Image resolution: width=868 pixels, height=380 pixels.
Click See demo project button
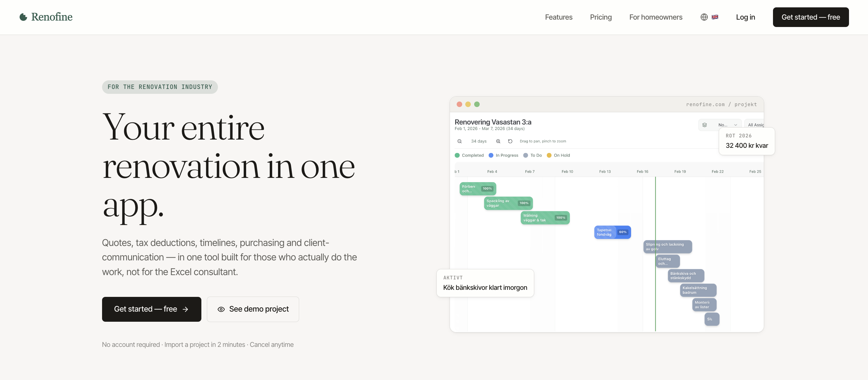tap(253, 309)
